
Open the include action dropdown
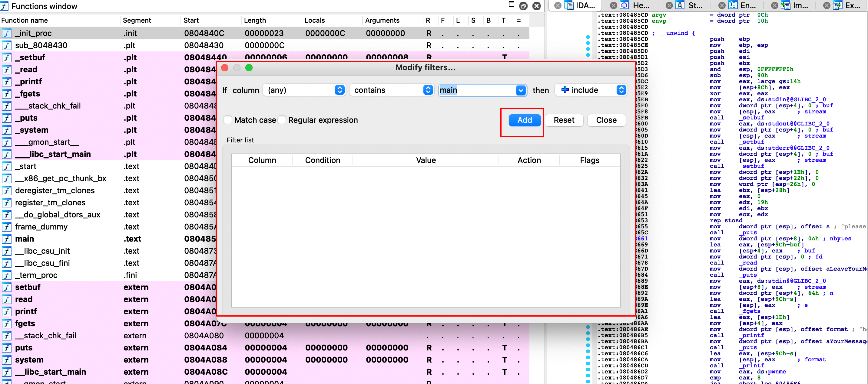point(591,90)
